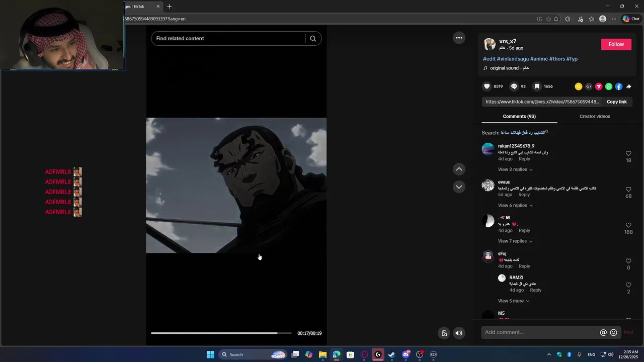Image resolution: width=644 pixels, height=362 pixels.
Task: Mute video with speaker icon
Action: [458, 333]
